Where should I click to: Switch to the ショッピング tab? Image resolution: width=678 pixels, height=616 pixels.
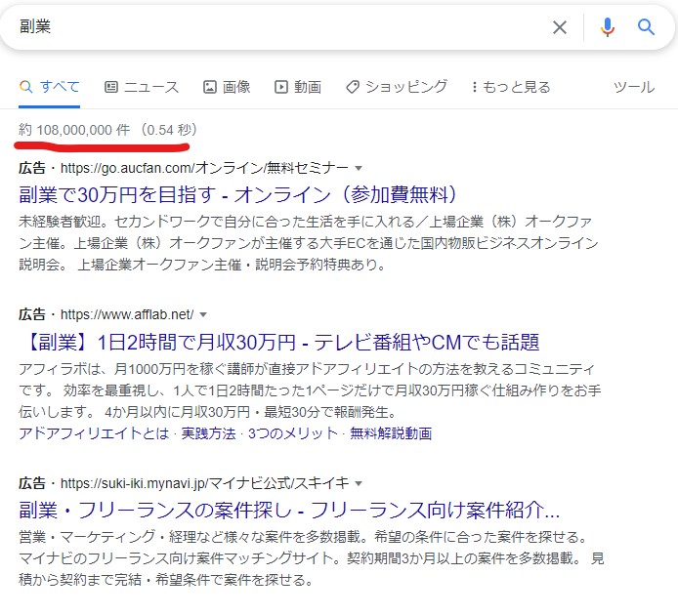(x=397, y=87)
